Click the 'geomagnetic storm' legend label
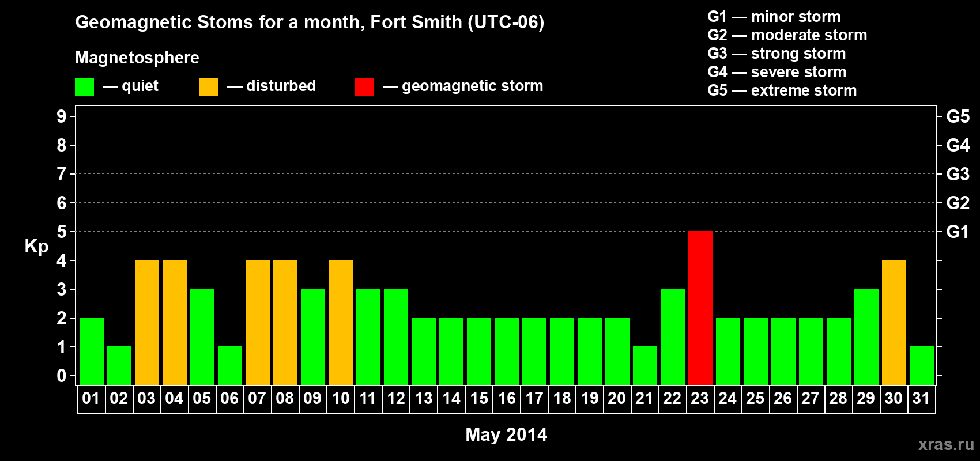The height and width of the screenshot is (461, 980). point(473,86)
